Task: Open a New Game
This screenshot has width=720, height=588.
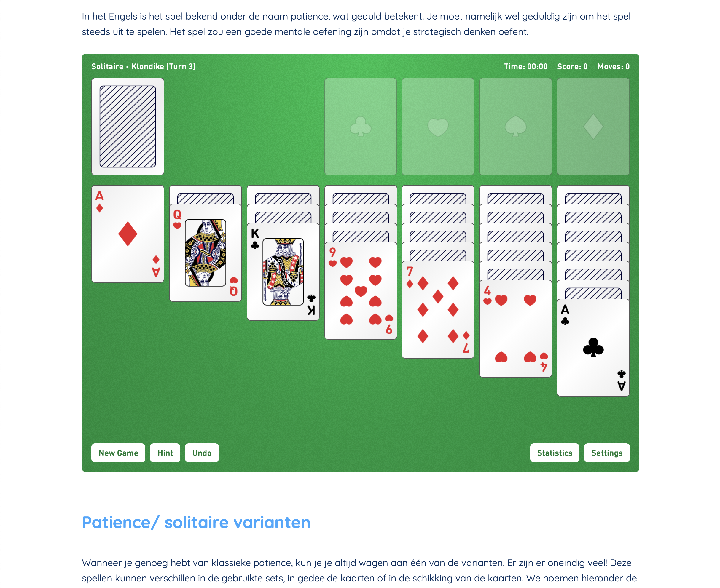Action: click(118, 453)
